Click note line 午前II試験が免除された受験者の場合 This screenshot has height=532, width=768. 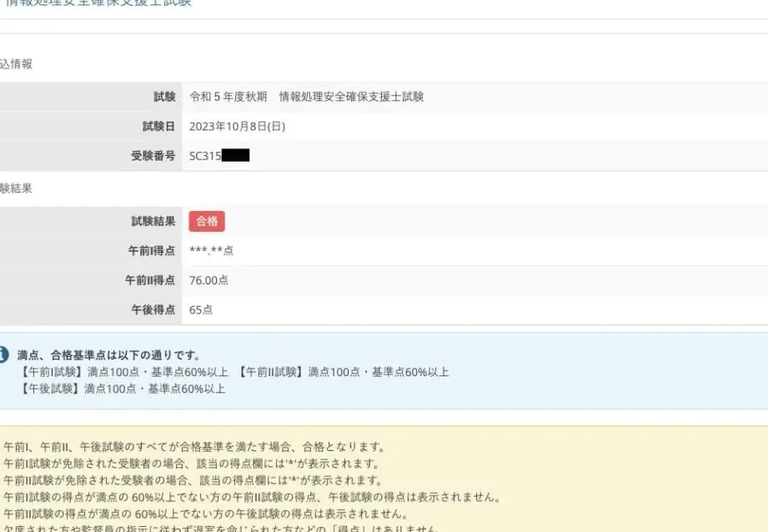click(193, 480)
